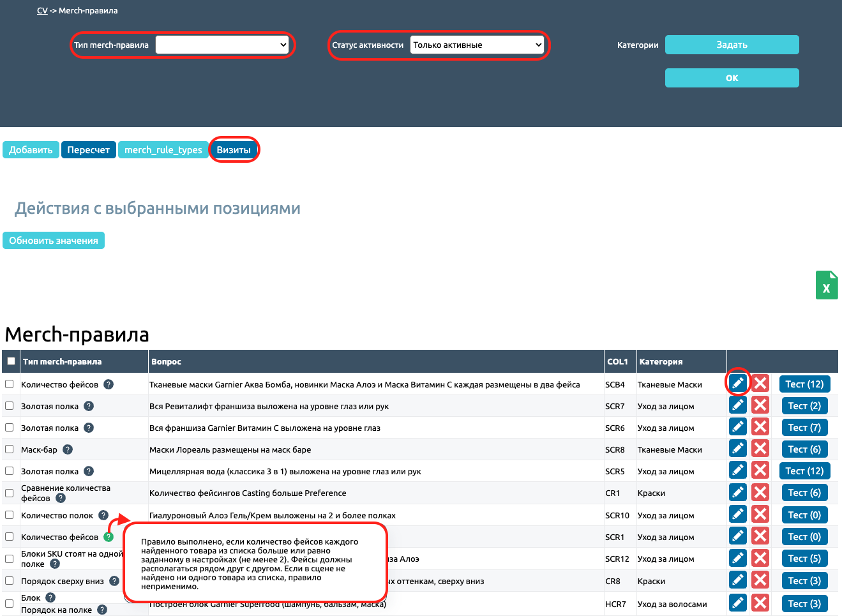Expand the Статус активности dropdown

pyautogui.click(x=477, y=45)
